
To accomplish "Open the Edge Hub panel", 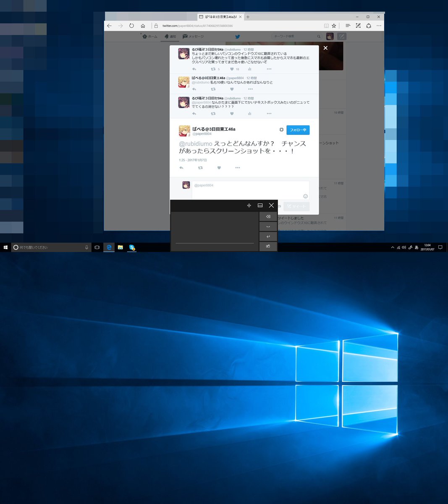I will [348, 26].
